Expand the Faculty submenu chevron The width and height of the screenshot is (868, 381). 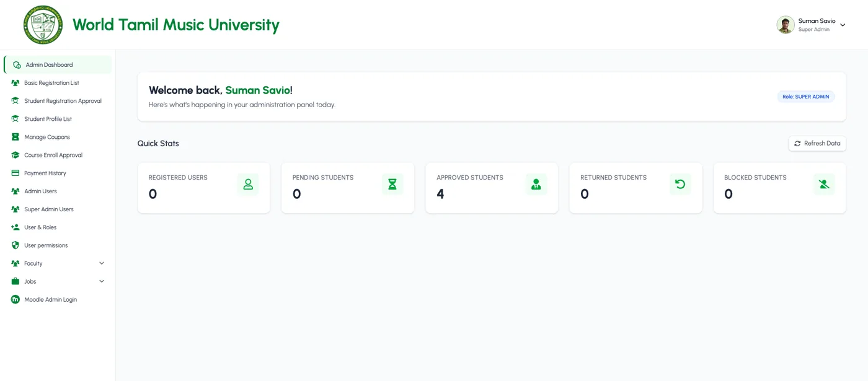102,263
